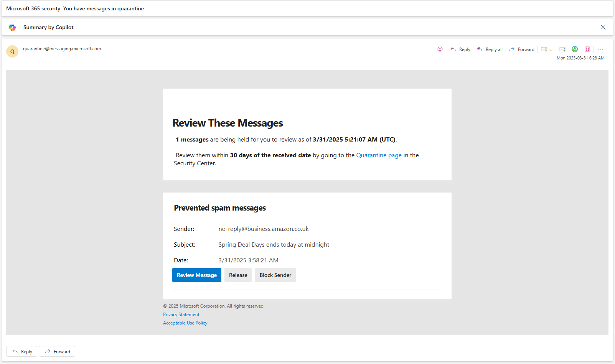Click the bottom Forward button
The width and height of the screenshot is (615, 364).
pos(57,351)
